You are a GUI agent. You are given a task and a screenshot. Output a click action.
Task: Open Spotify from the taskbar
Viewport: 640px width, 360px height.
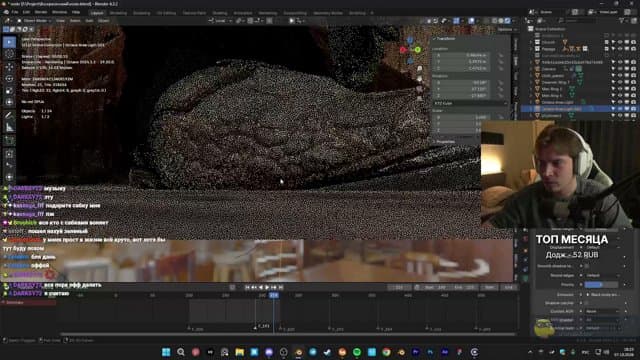[357, 352]
